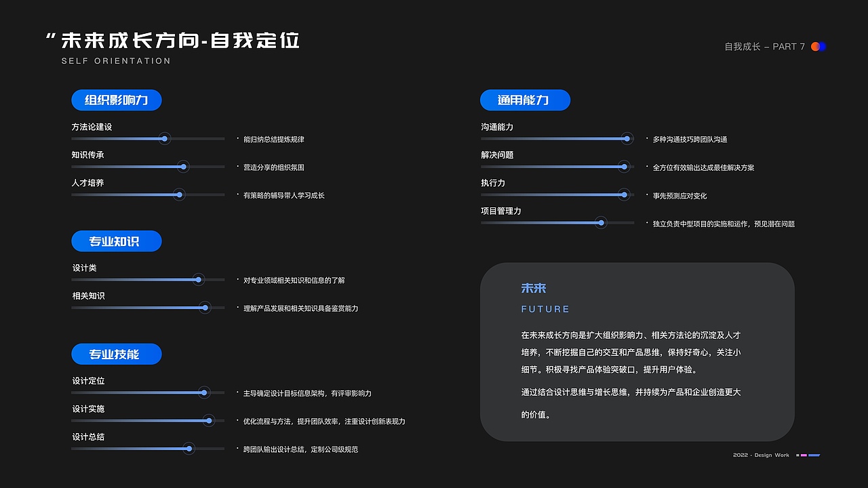Expand the 未来 FUTURE card

[x=637, y=351]
